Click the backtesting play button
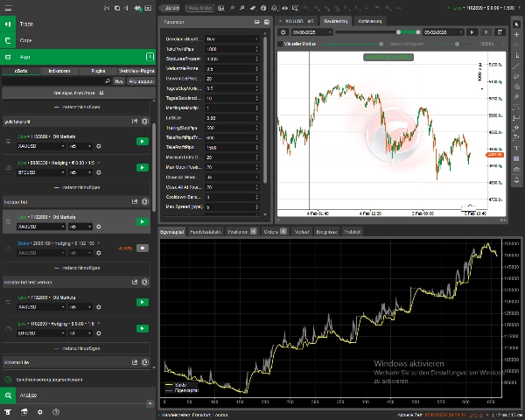The image size is (525, 420). click(x=472, y=31)
